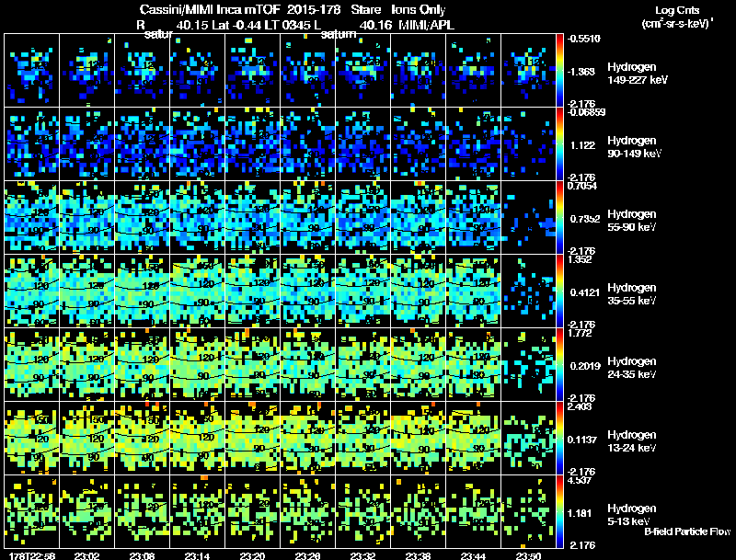
Task: Select the 13-24 keV panel at 23:38
Action: 419,438
